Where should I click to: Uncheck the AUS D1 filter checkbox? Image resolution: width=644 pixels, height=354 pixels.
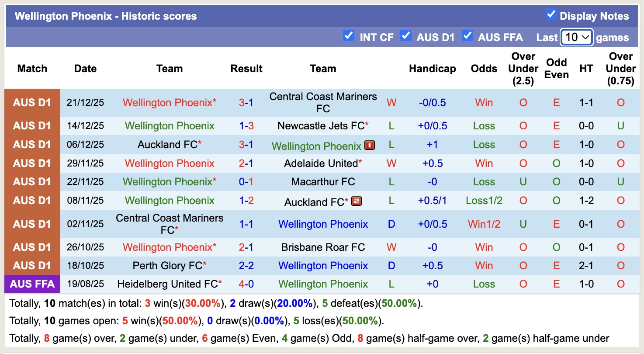(x=406, y=37)
